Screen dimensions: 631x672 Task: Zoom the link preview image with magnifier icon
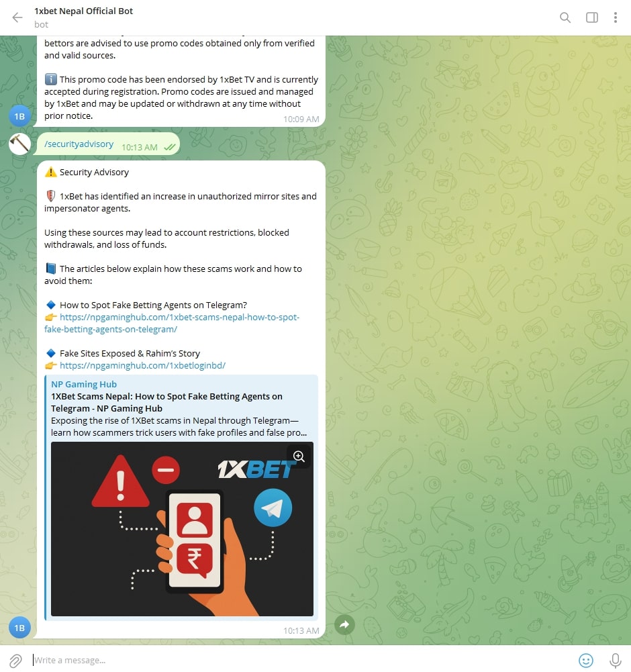tap(299, 457)
